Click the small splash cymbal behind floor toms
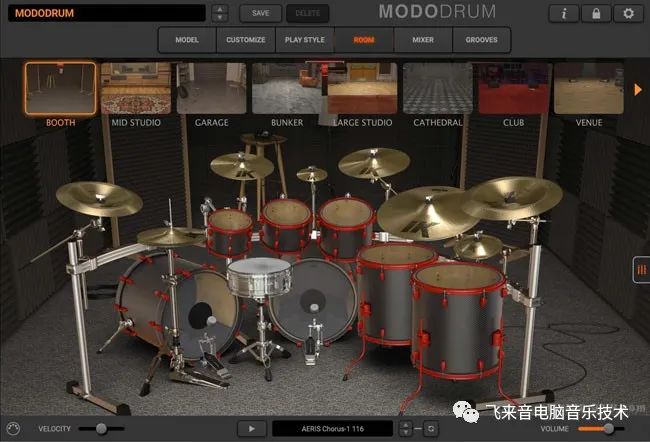The image size is (650, 442). (478, 247)
